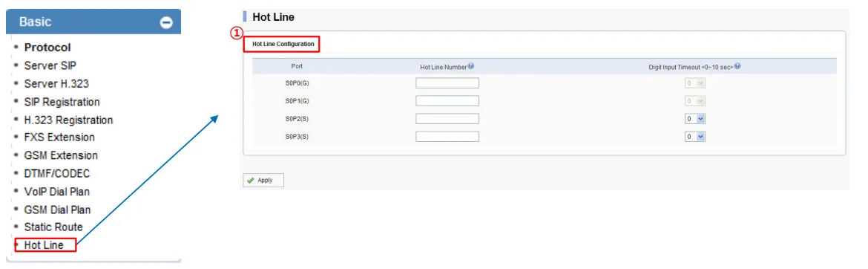Screen dimensions: 868x269
Task: Click the Hot Line page title
Action: (x=273, y=17)
